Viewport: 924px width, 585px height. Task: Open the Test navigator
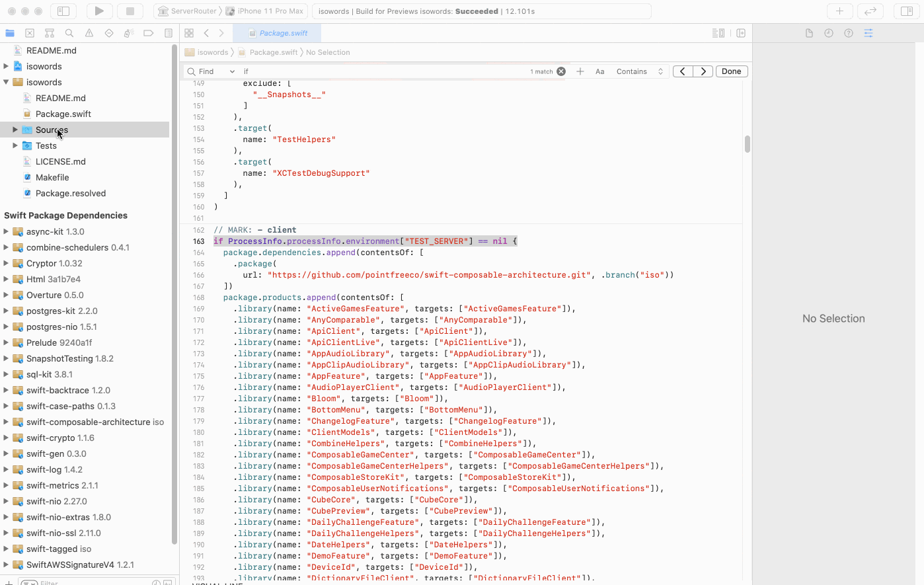click(x=109, y=33)
